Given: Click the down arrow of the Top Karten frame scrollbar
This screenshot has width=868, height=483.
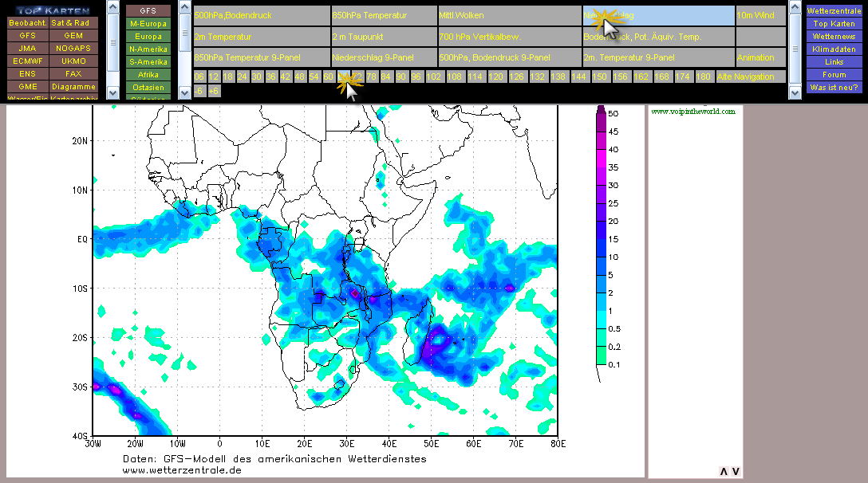Looking at the screenshot, I should coord(113,93).
